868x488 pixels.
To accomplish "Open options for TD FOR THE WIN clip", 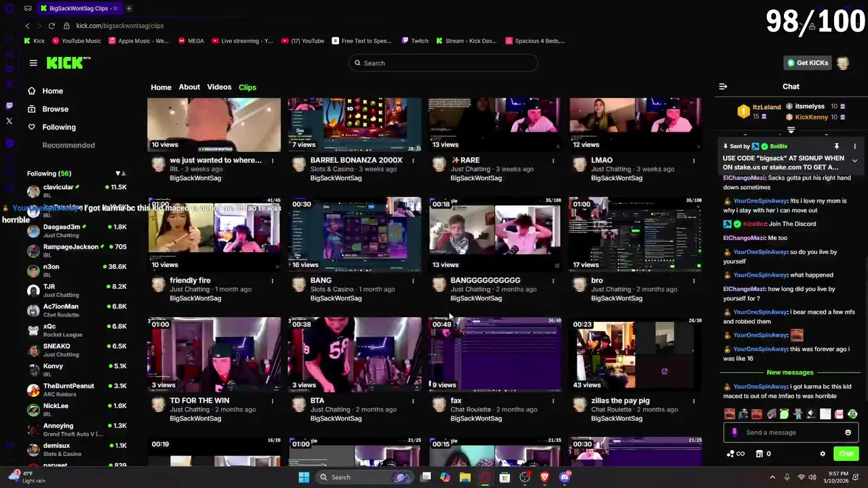I will coord(272,401).
